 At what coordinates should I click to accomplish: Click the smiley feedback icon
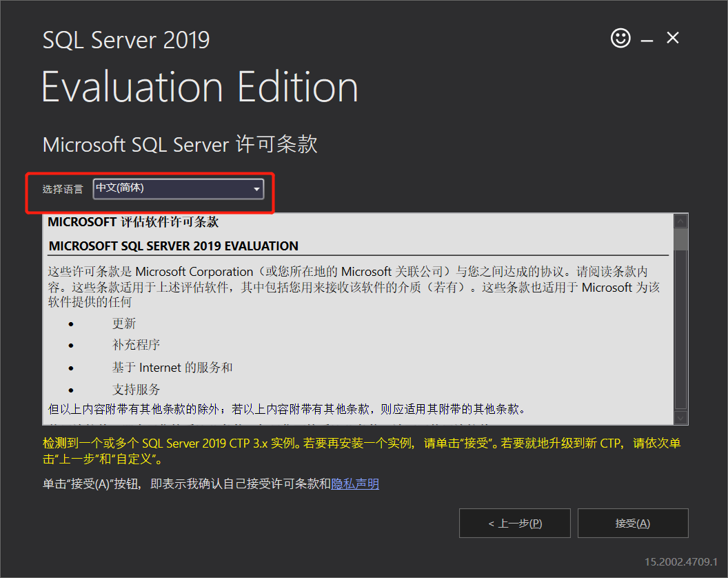pyautogui.click(x=620, y=38)
